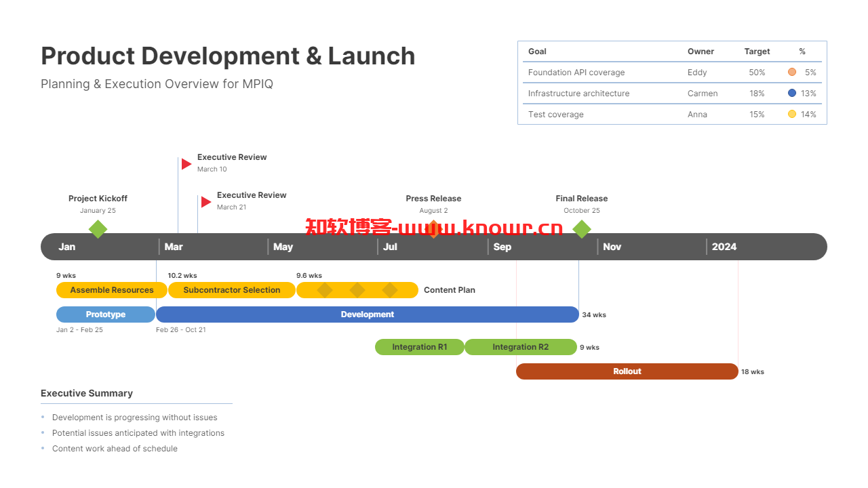Click the Jan label on timeline
Image resolution: width=868 pixels, height=488 pixels.
click(67, 247)
